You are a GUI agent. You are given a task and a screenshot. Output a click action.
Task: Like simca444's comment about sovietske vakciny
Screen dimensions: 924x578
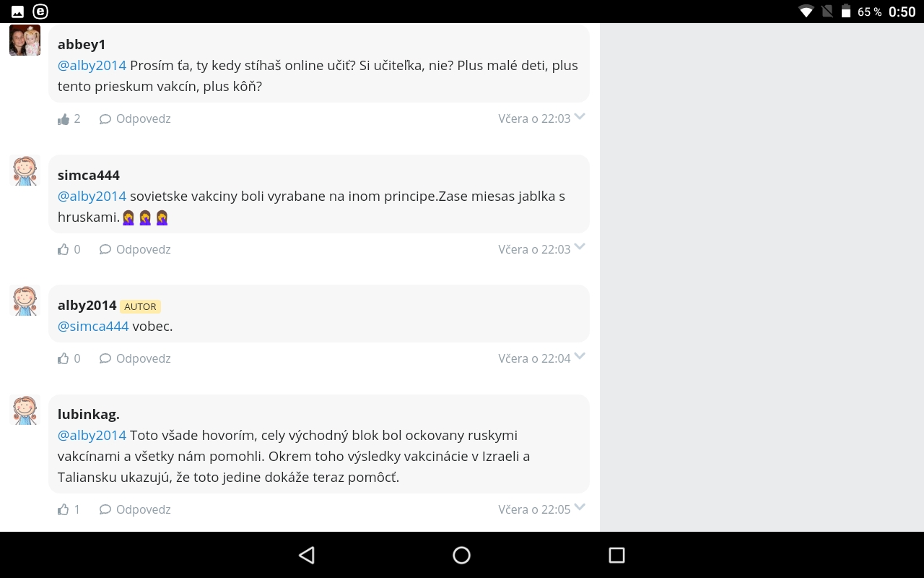[x=64, y=250]
